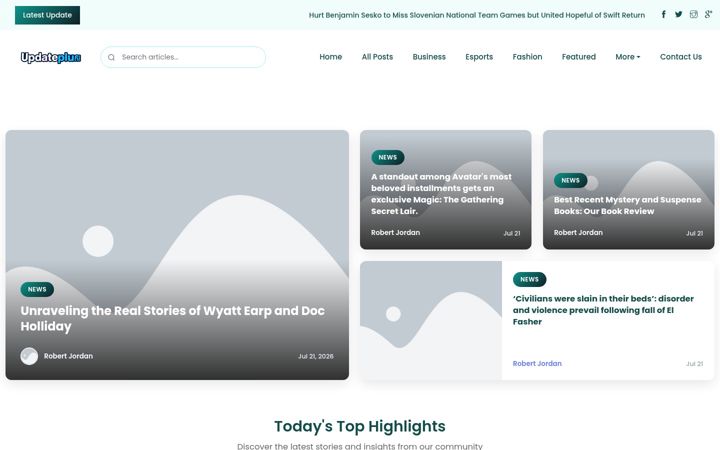Click the Today's Top Highlights heading
Screen dimensions: 720x450
tap(360, 427)
